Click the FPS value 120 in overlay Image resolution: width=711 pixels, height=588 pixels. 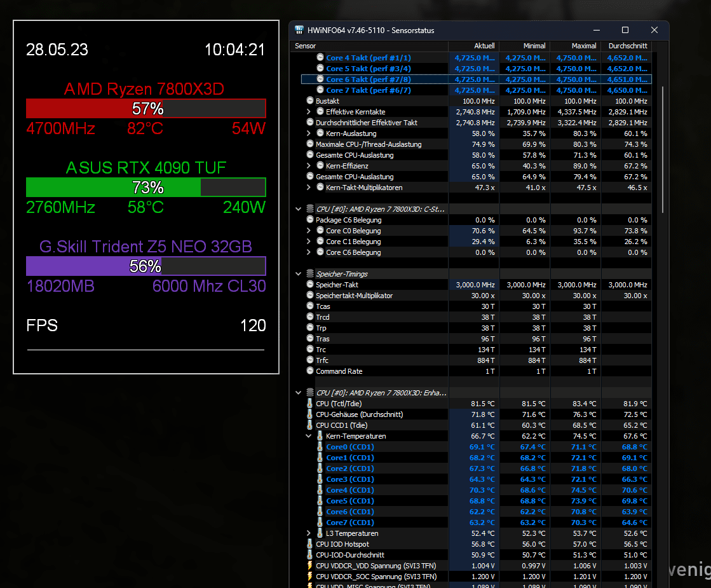pos(253,325)
